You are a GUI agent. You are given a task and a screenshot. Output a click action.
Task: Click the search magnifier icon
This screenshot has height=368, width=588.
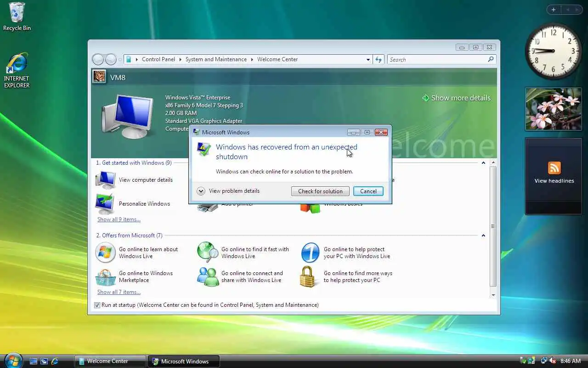491,59
